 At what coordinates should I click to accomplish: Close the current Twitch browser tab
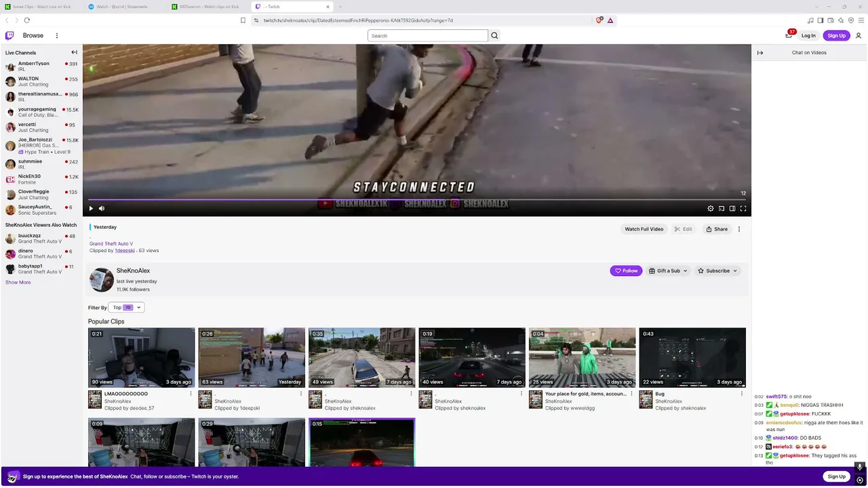328,7
